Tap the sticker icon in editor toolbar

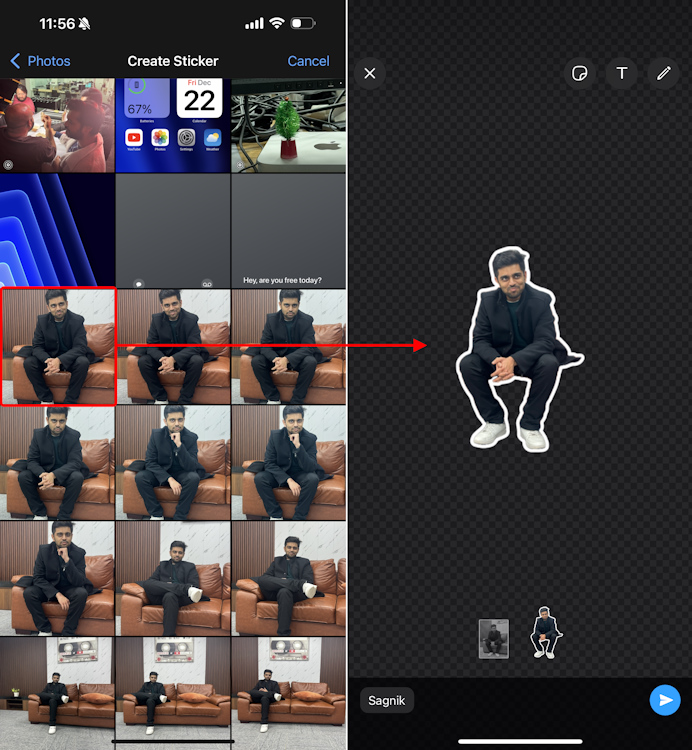point(579,73)
